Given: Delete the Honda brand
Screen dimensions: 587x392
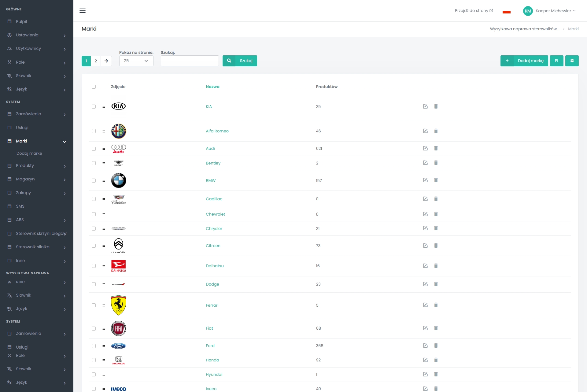Looking at the screenshot, I should pyautogui.click(x=436, y=360).
